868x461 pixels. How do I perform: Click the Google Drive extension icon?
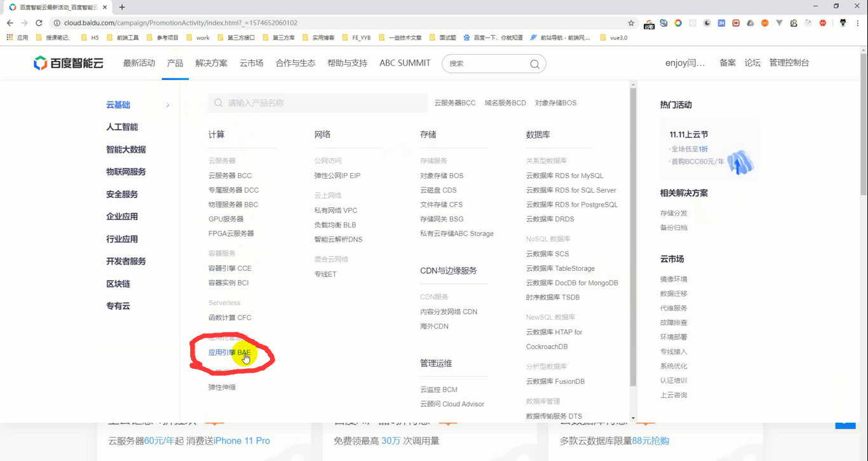[749, 22]
